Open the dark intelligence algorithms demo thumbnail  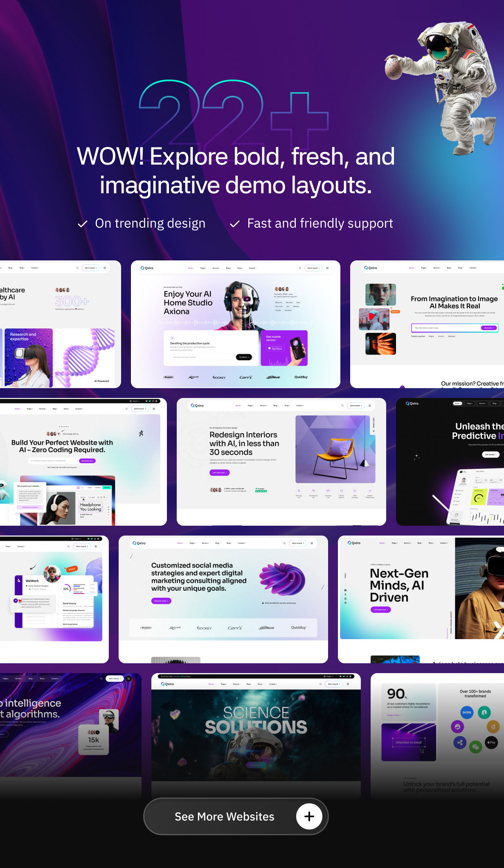(71, 737)
